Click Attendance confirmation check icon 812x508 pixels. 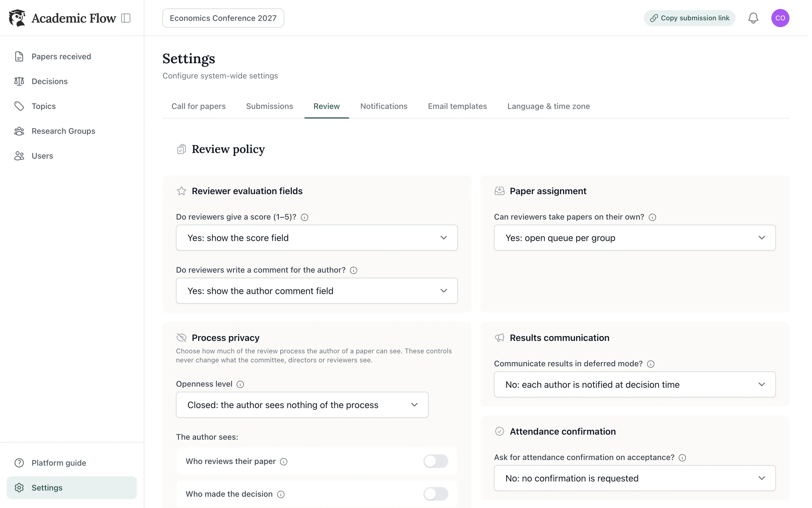499,432
